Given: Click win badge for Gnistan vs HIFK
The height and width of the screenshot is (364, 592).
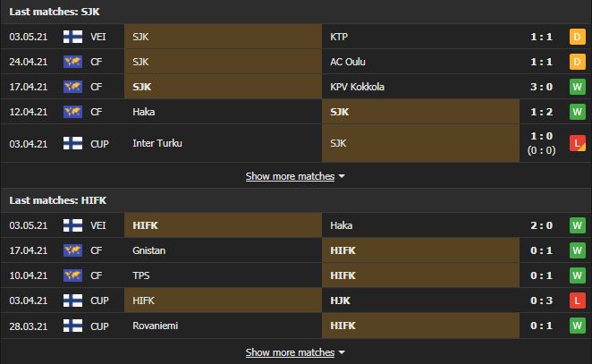Looking at the screenshot, I should 578,250.
